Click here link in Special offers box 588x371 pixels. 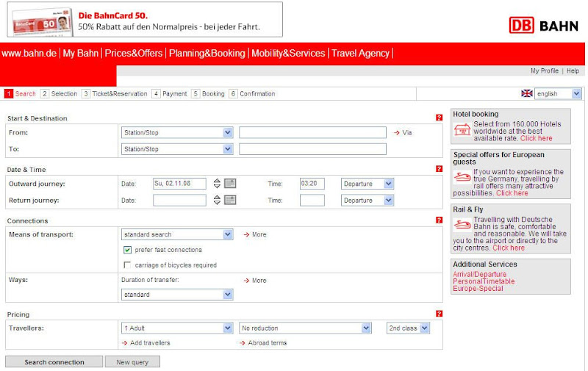512,193
